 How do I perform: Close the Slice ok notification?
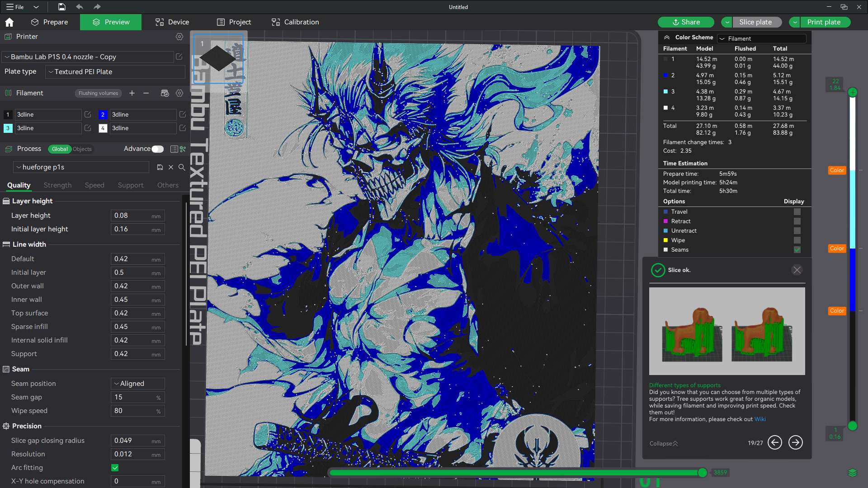[x=797, y=270]
